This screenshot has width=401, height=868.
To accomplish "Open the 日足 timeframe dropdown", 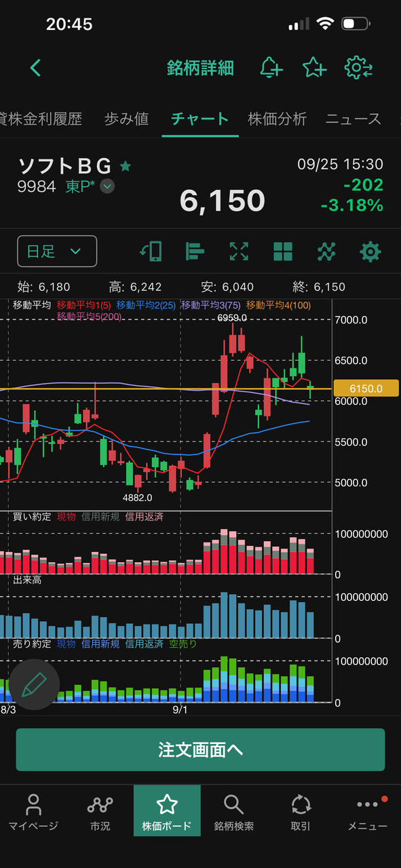I will coord(57,252).
